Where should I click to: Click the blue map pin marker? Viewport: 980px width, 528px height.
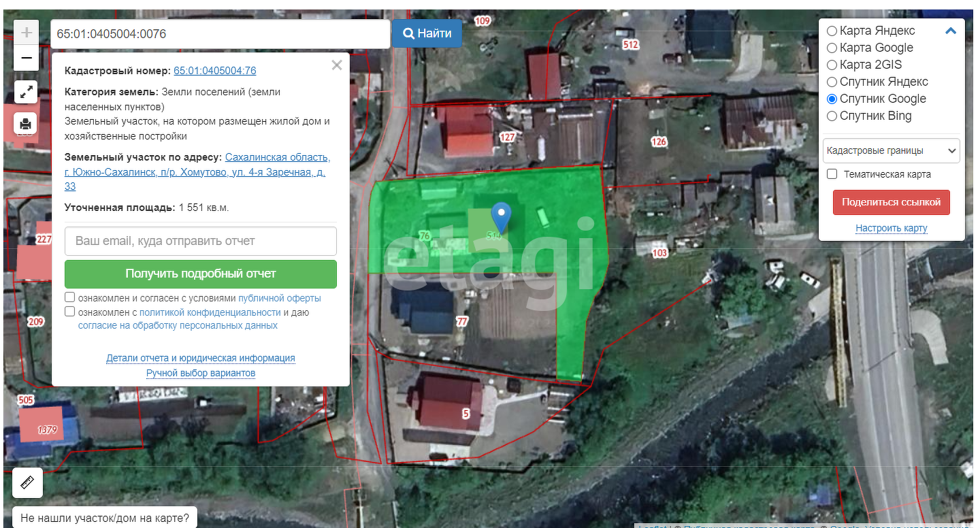[x=501, y=216]
